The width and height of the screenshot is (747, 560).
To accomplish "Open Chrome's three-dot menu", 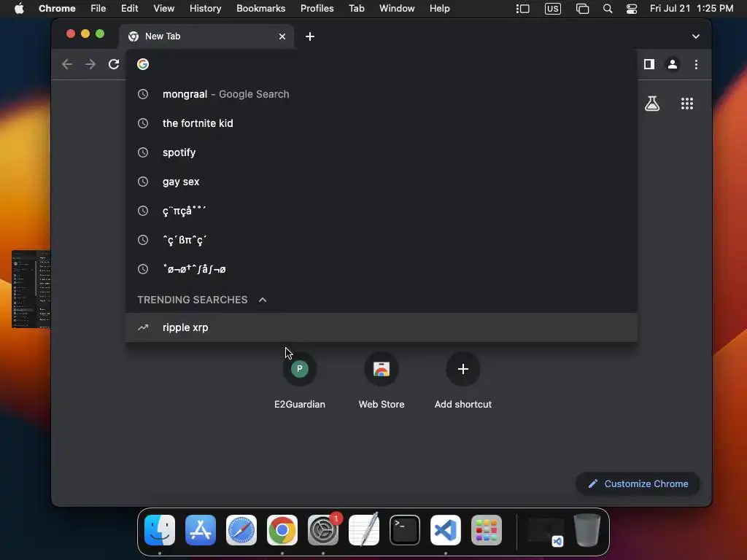I will [696, 64].
